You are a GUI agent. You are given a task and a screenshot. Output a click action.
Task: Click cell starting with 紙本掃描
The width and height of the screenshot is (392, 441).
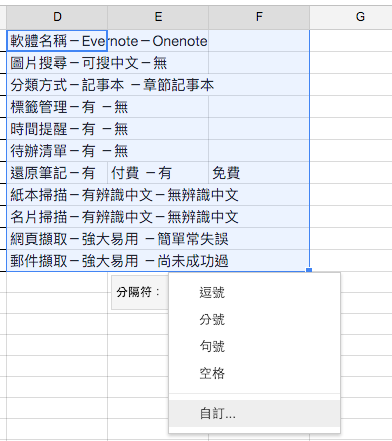click(x=57, y=195)
